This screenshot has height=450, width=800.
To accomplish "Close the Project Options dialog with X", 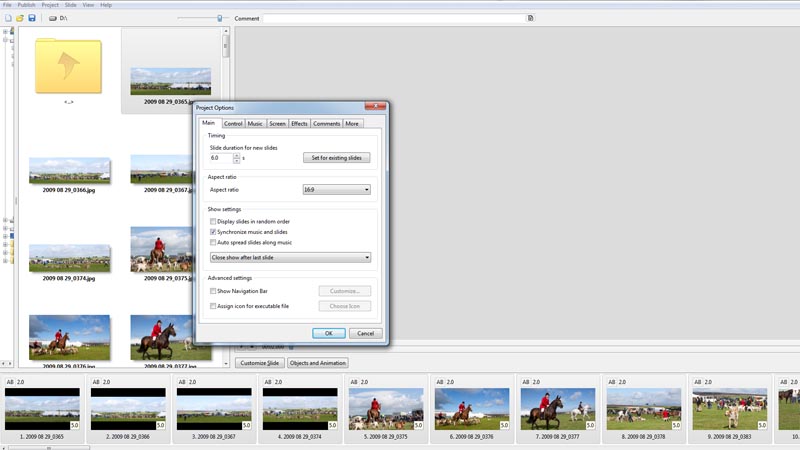I will tap(376, 106).
